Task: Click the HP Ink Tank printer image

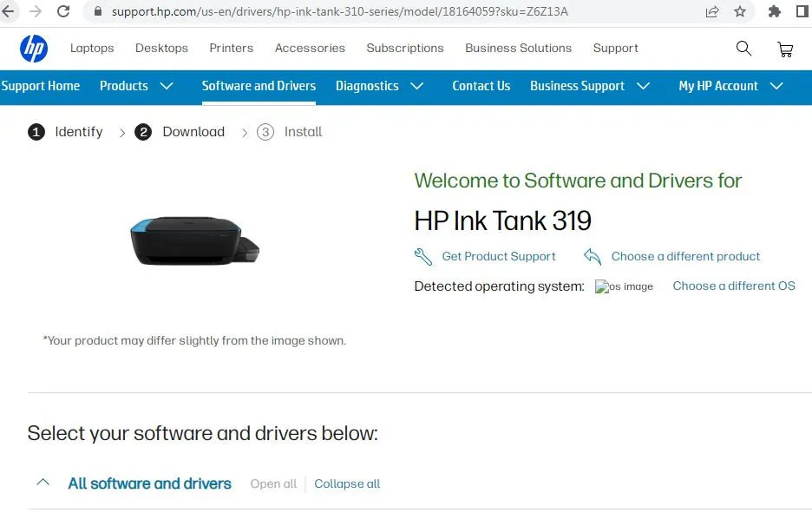Action: 194,241
